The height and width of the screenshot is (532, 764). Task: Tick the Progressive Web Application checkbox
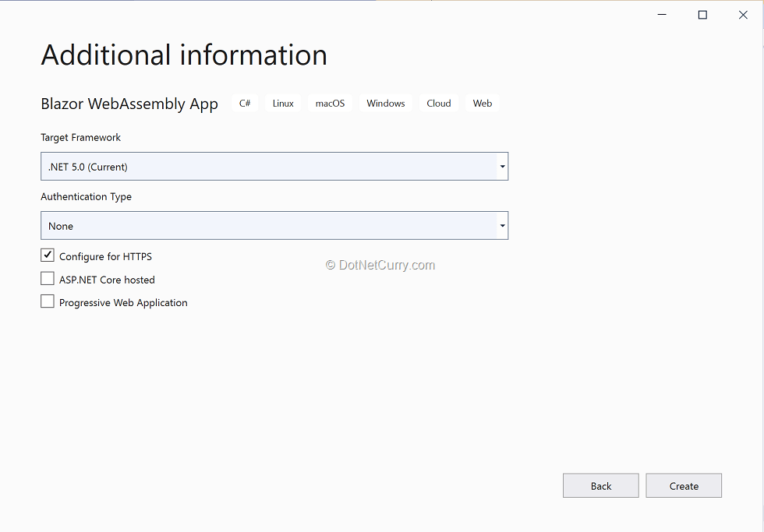[x=48, y=301]
